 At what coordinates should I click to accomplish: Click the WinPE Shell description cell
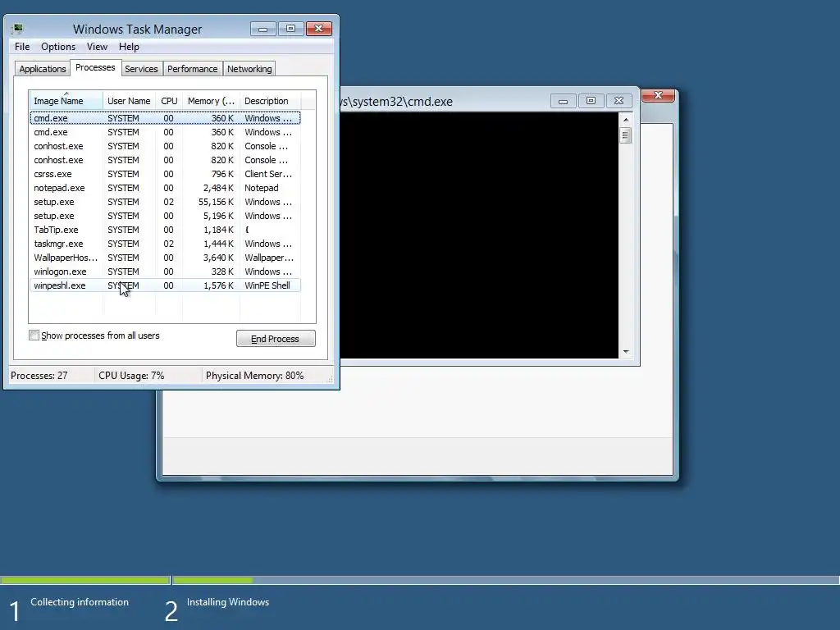click(x=267, y=285)
